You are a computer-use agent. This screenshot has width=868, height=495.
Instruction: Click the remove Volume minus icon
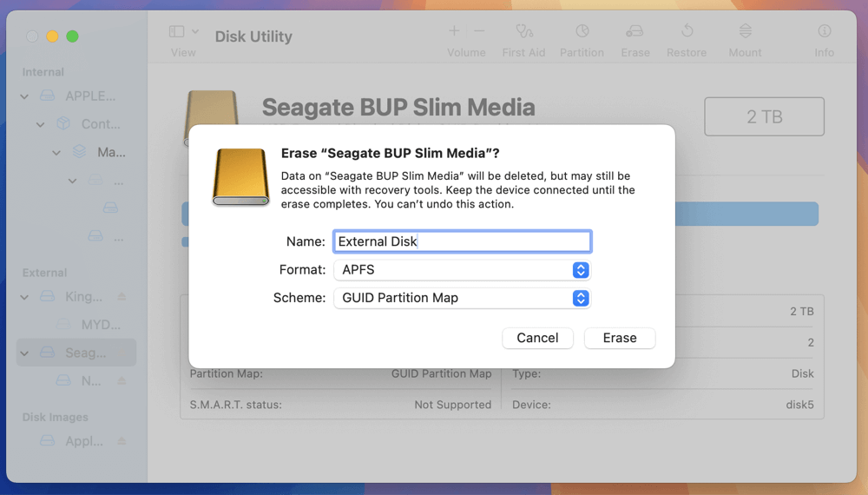pyautogui.click(x=479, y=31)
